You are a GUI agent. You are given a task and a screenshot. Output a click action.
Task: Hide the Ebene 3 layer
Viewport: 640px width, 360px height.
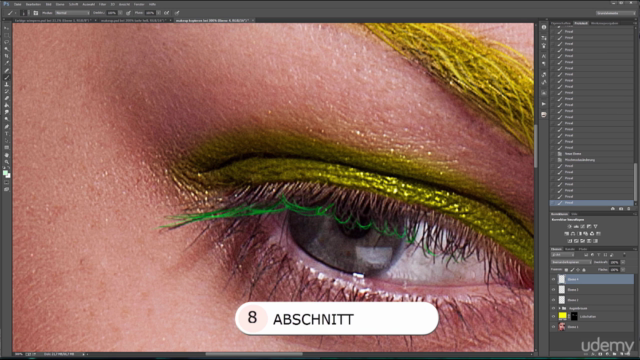(553, 290)
